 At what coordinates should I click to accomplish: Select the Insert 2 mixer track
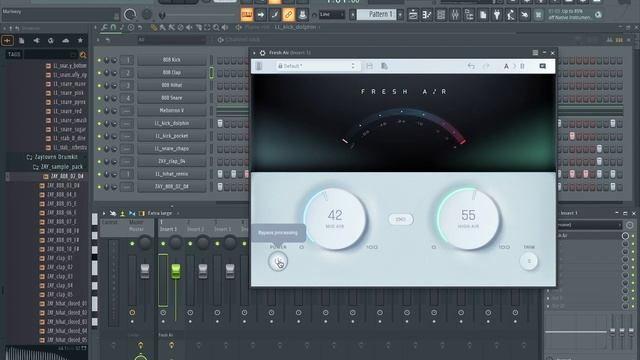(195, 229)
